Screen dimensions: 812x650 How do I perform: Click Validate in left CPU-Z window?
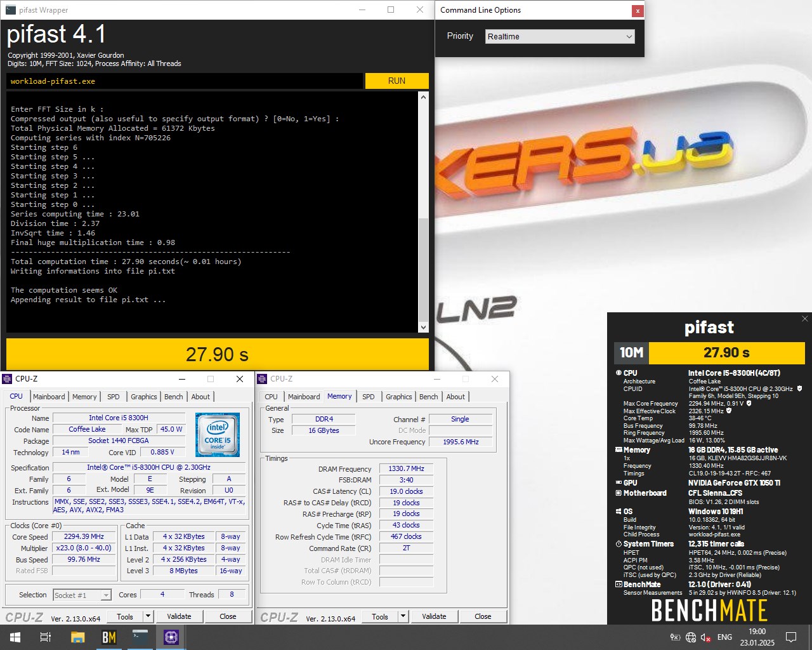pos(179,616)
